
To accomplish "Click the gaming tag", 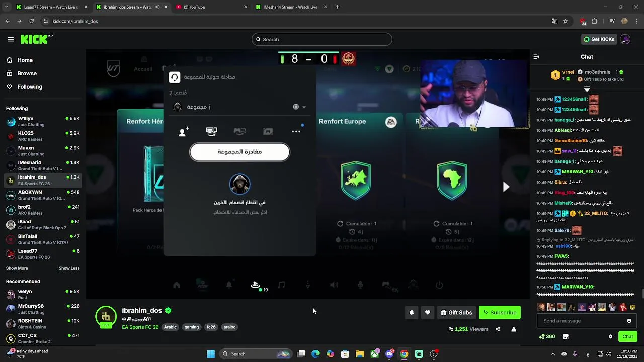I will [192, 327].
